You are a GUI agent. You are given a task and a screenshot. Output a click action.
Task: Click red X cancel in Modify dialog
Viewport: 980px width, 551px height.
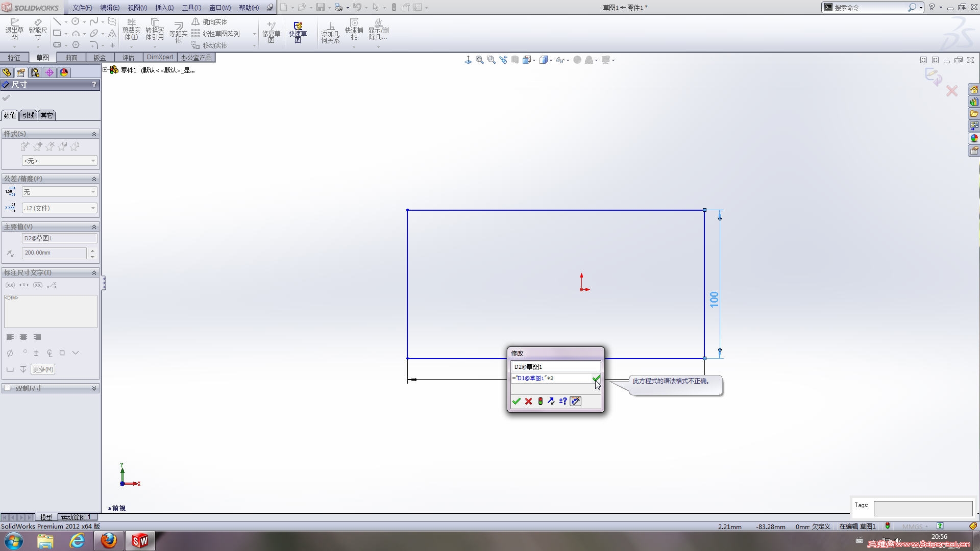[x=528, y=402]
